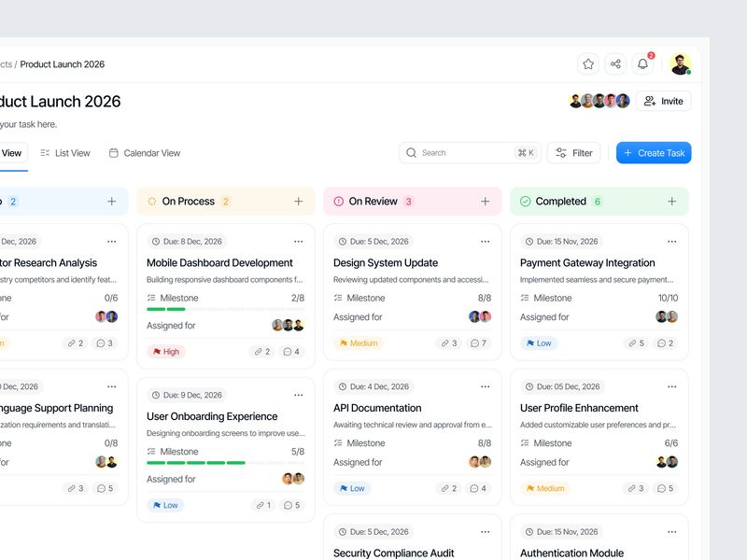Switch to Calendar View tab

pyautogui.click(x=145, y=153)
